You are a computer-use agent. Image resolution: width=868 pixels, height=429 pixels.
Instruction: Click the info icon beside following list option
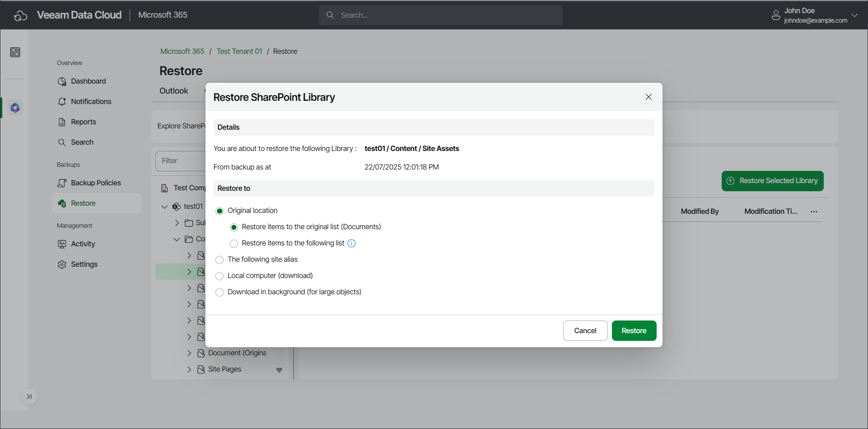click(x=351, y=244)
